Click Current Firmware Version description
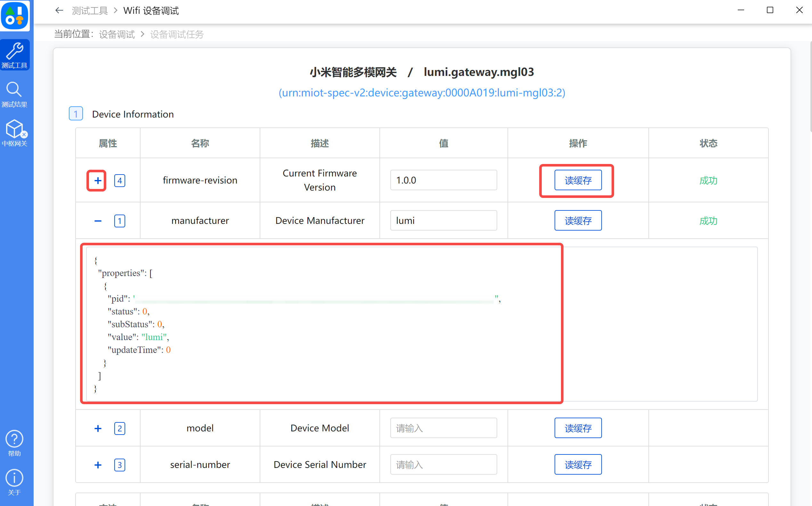 (x=320, y=180)
